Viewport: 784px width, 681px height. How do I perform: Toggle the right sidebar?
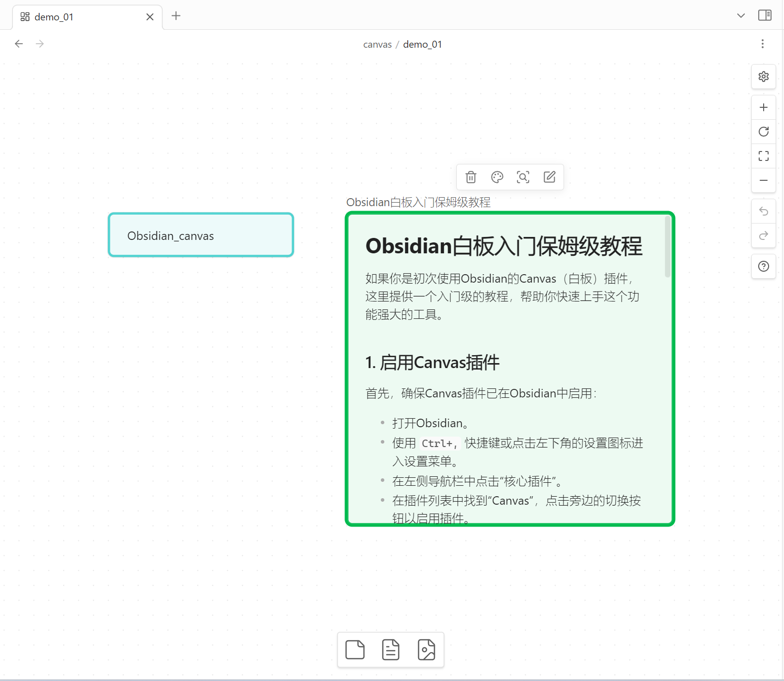[x=765, y=15]
